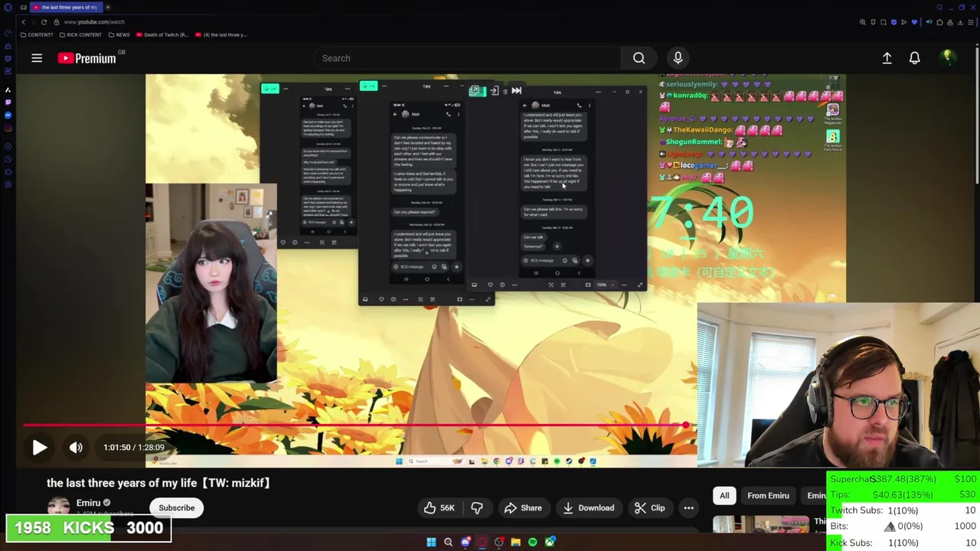Image resolution: width=980 pixels, height=551 pixels.
Task: Click the title bar search tabs icon
Action: tap(939, 7)
